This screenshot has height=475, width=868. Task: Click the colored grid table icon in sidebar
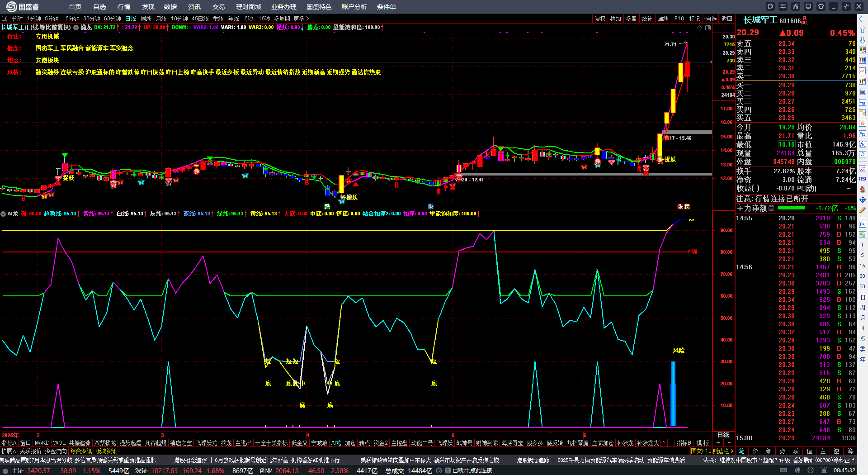(863, 61)
